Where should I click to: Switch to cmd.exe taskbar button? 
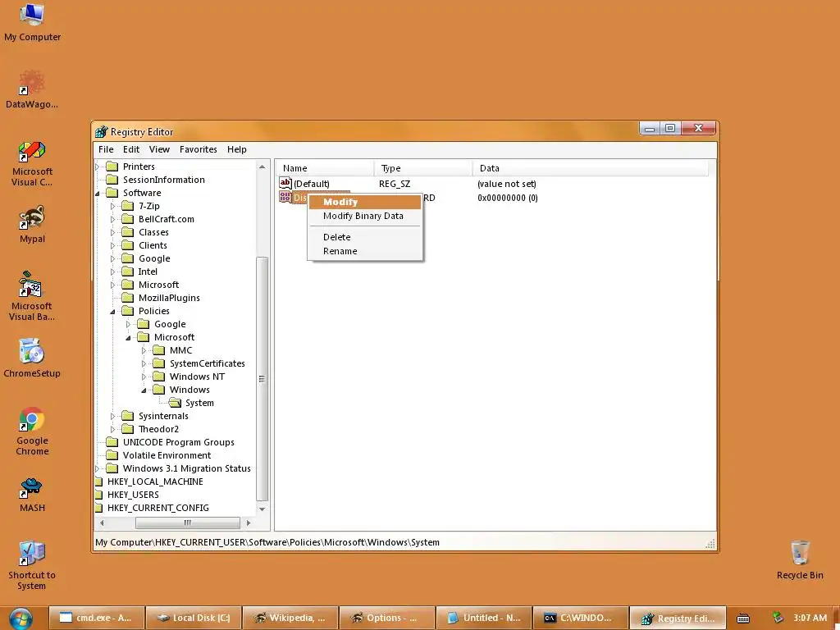(x=97, y=619)
